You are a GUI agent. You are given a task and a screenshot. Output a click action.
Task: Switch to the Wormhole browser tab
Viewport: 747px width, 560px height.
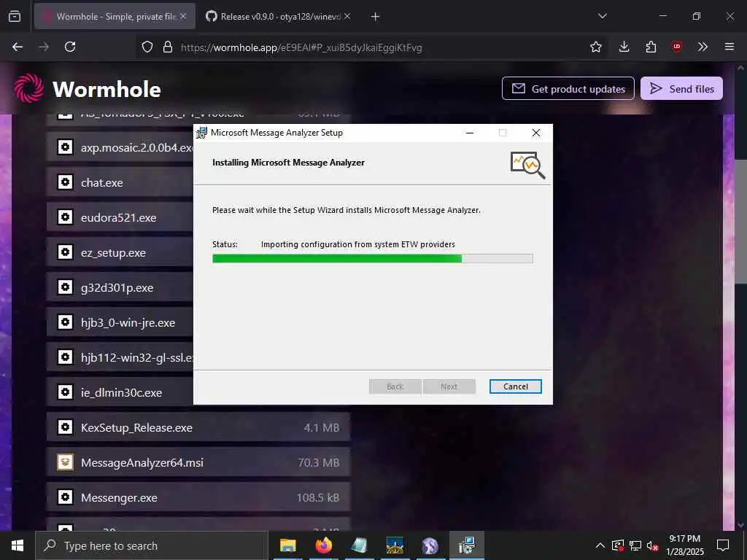point(115,16)
